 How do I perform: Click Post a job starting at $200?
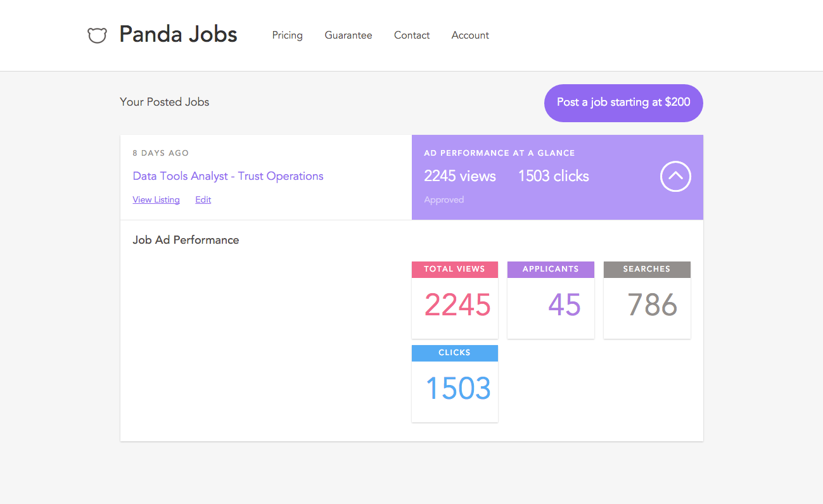click(x=623, y=103)
